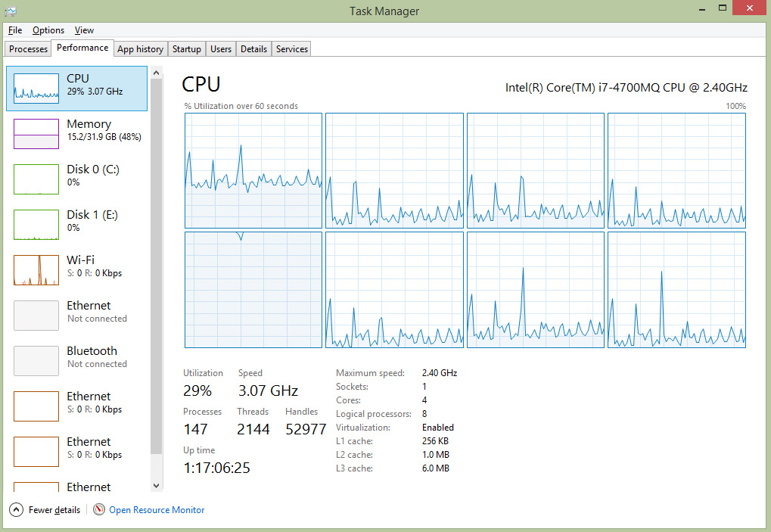Click the Virtualization Enabled value
771x532 pixels.
click(x=437, y=428)
